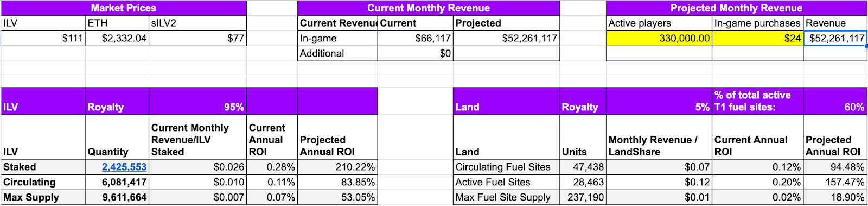Select the 60% T1 fuel sites cell

[835, 101]
